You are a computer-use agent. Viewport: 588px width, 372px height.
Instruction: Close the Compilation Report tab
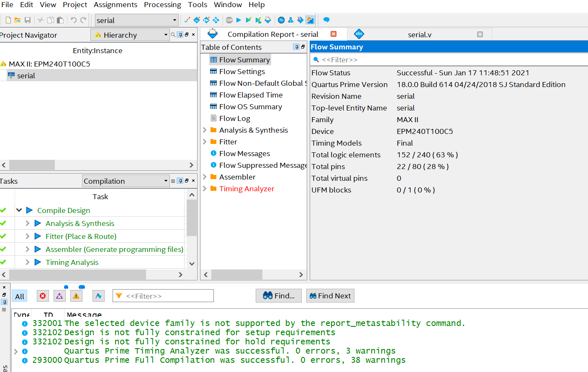334,34
